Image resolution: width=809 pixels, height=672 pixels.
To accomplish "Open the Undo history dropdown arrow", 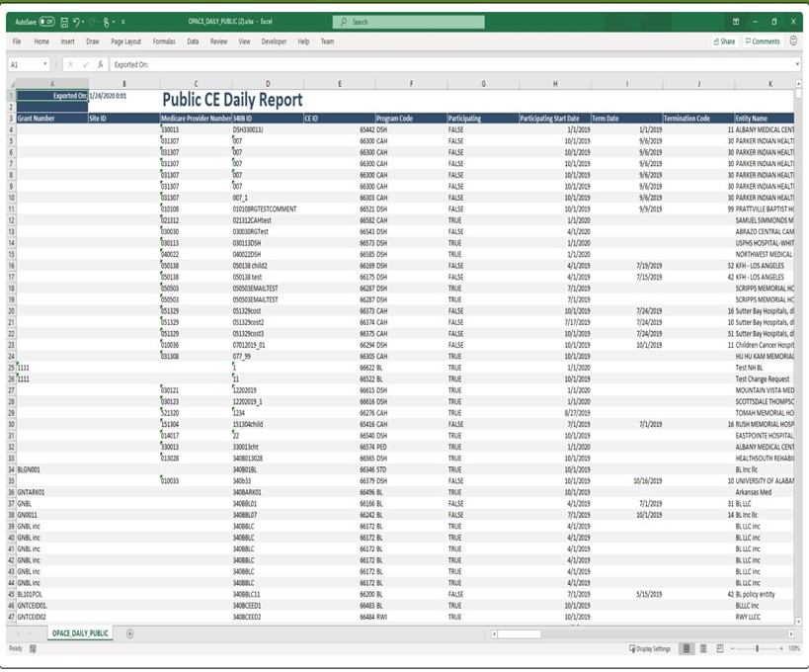I will [x=83, y=22].
